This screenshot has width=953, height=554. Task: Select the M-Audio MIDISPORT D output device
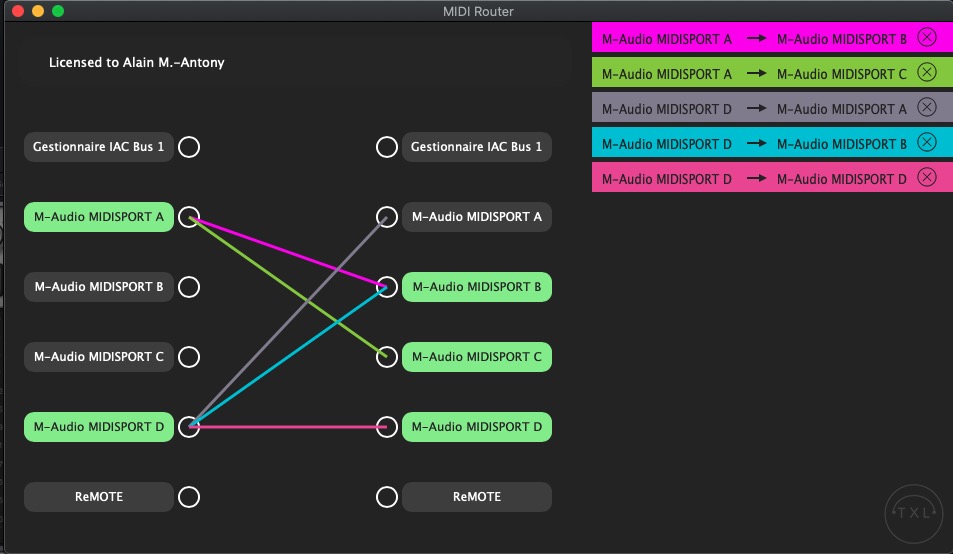(476, 427)
